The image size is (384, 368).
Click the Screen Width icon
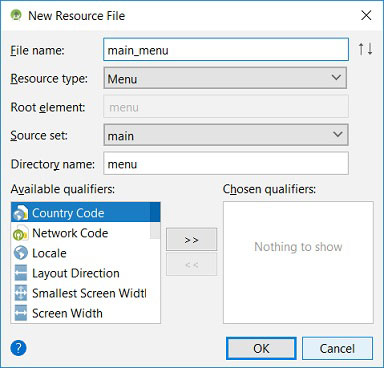[x=21, y=313]
